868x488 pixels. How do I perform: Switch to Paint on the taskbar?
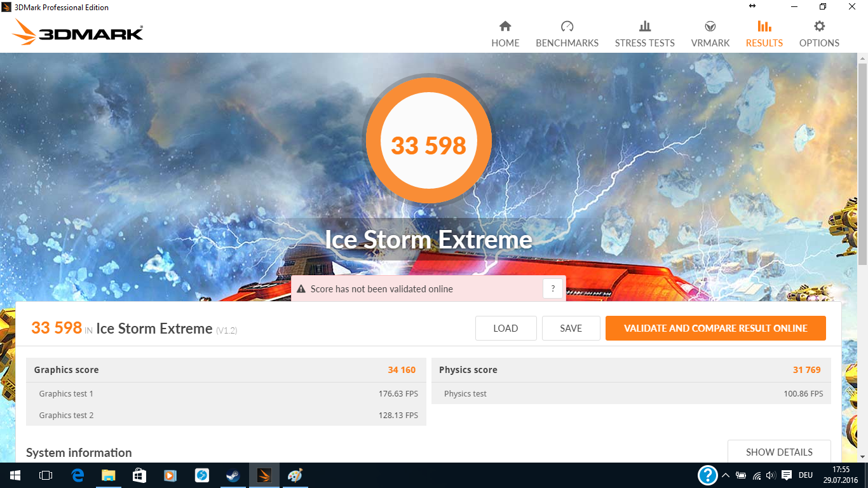(x=295, y=475)
